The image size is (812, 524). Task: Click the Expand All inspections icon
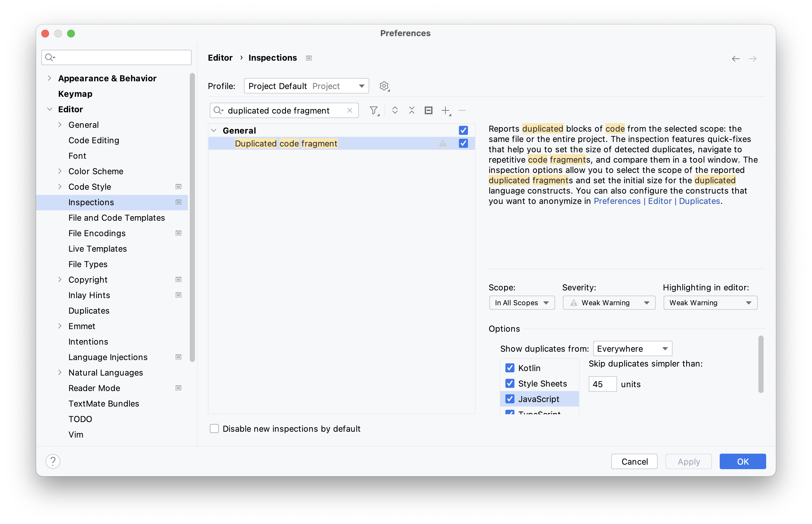(395, 110)
